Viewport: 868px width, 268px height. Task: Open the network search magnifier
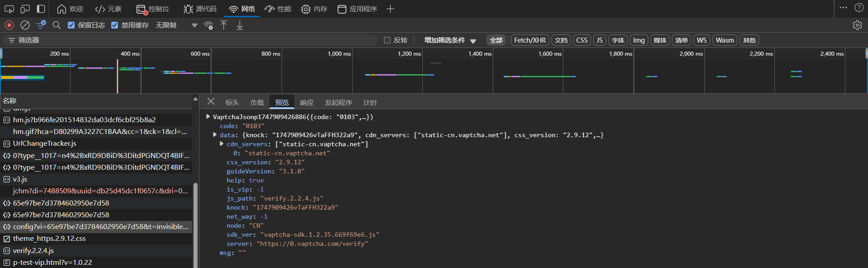pyautogui.click(x=57, y=25)
